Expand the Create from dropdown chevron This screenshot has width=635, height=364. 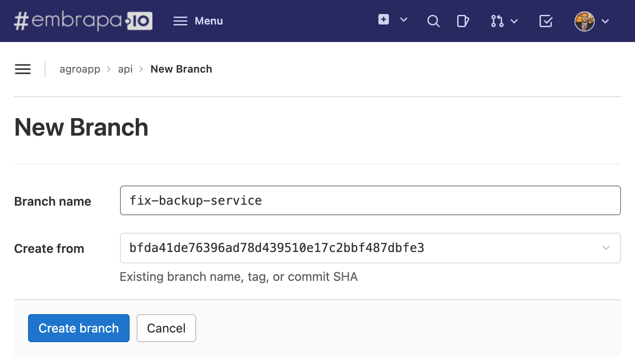[606, 248]
